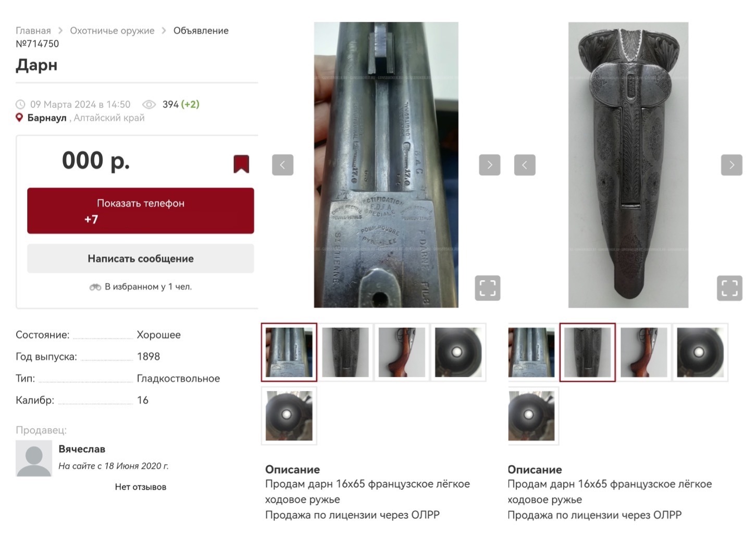
Task: Select the wooden stock thumbnail in left gallery
Action: coord(402,352)
